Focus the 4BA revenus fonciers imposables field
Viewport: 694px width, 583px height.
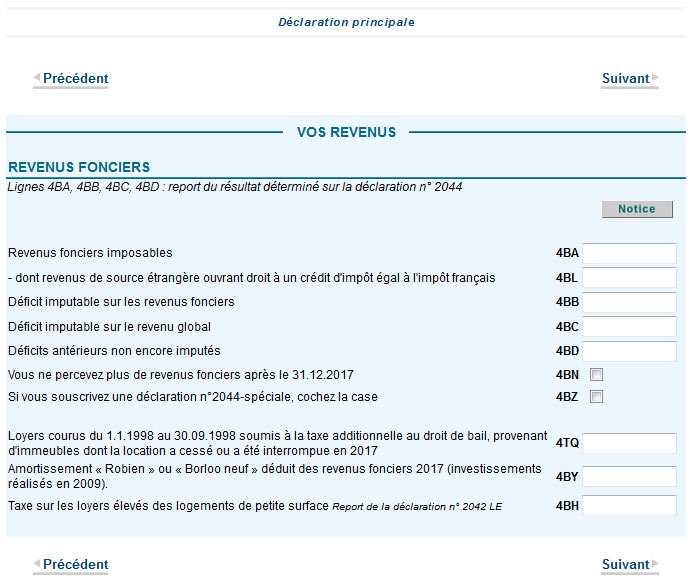pos(629,253)
